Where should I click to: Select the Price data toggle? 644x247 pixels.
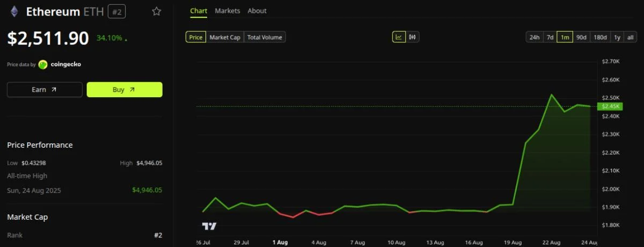pyautogui.click(x=196, y=37)
